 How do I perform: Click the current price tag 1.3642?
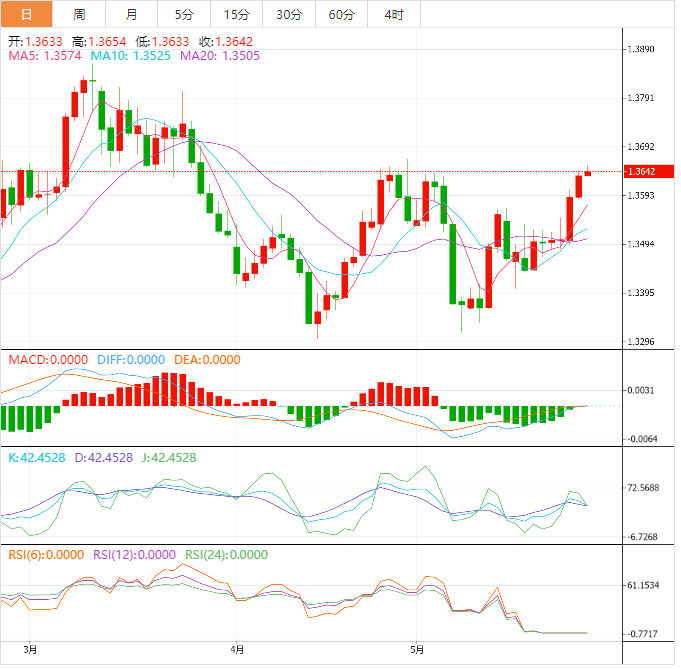pos(640,171)
